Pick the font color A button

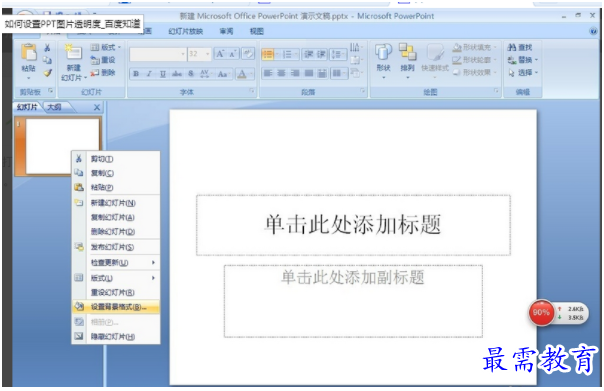[x=242, y=74]
